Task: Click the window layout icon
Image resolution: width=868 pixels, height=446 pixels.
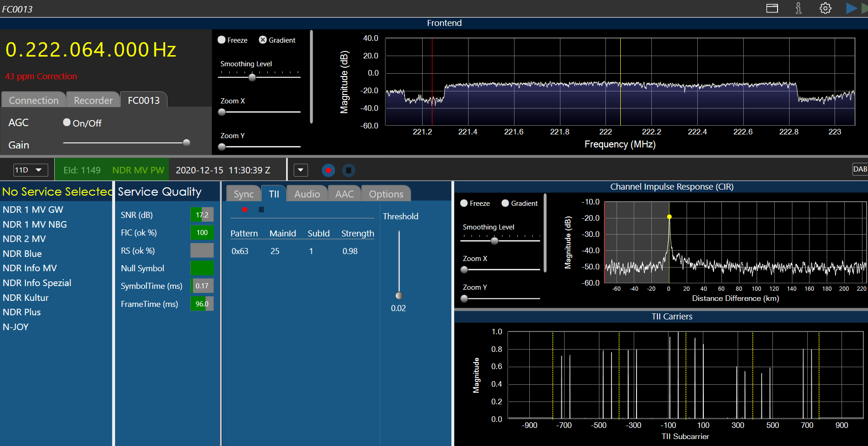Action: [772, 8]
